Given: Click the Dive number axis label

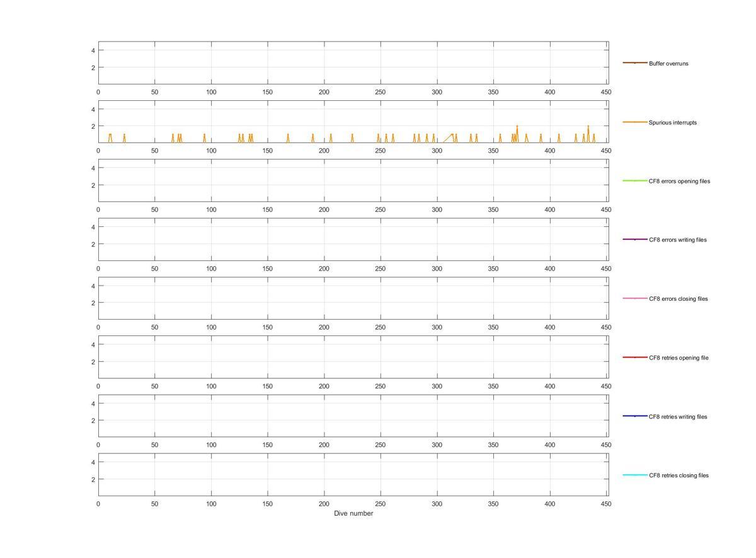Looking at the screenshot, I should (x=353, y=513).
